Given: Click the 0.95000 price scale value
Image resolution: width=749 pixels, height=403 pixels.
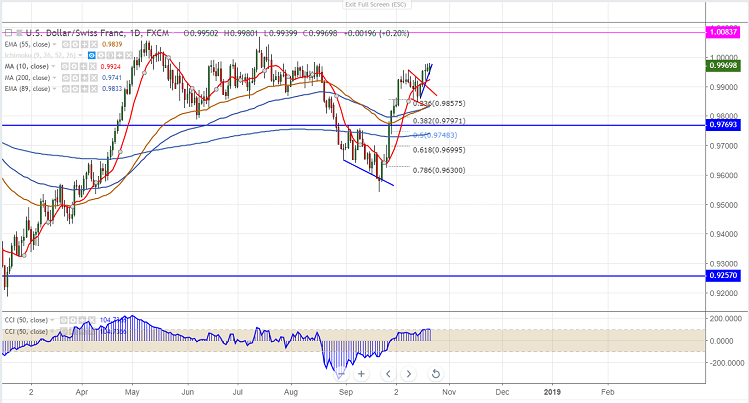Looking at the screenshot, I should tap(724, 205).
